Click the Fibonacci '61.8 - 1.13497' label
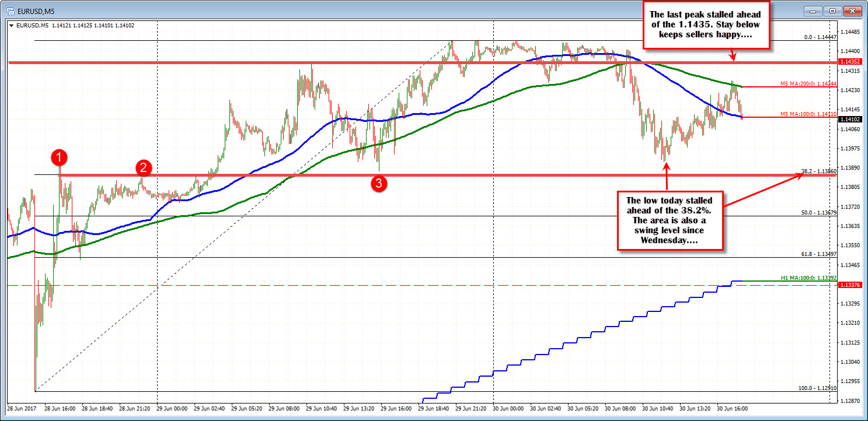Image resolution: width=868 pixels, height=421 pixels. click(x=820, y=254)
